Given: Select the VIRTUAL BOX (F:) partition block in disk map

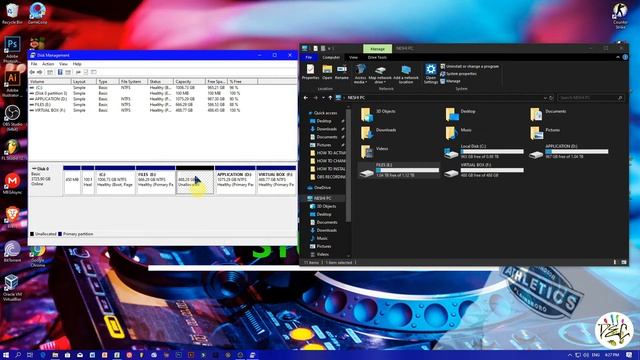Looking at the screenshot, I should tap(276, 180).
